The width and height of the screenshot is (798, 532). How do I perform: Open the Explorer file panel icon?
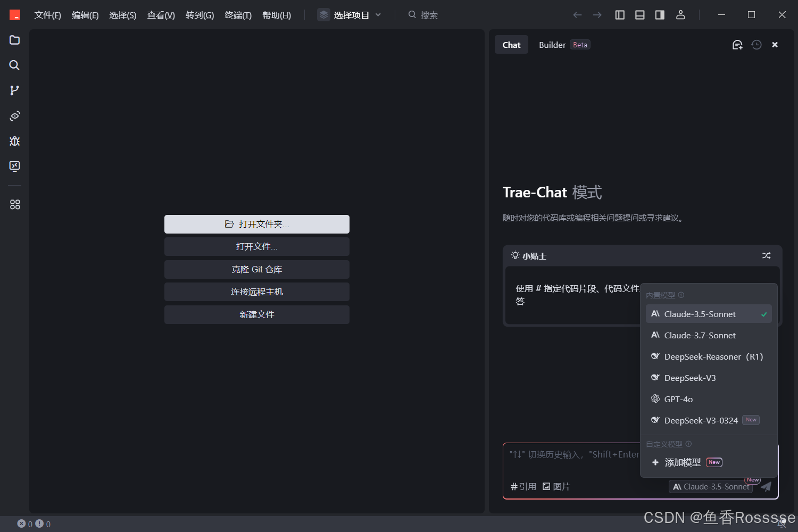click(15, 40)
